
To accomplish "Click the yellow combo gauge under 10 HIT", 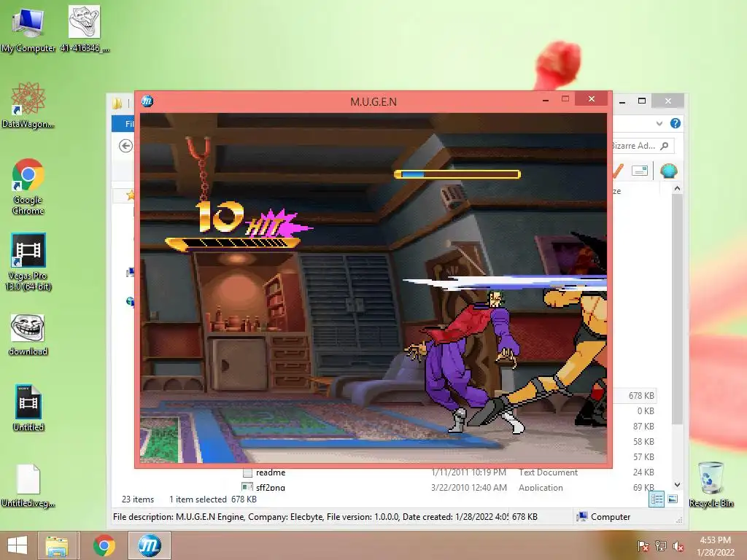I will (x=233, y=244).
